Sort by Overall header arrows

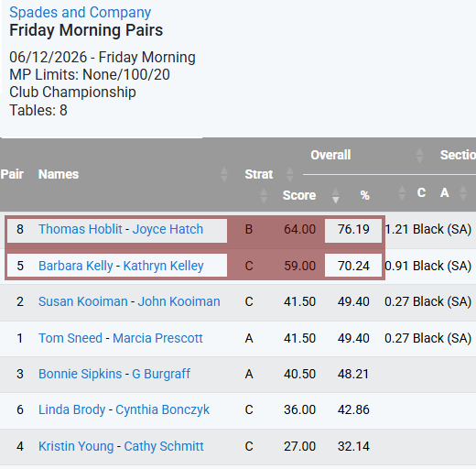tap(419, 155)
